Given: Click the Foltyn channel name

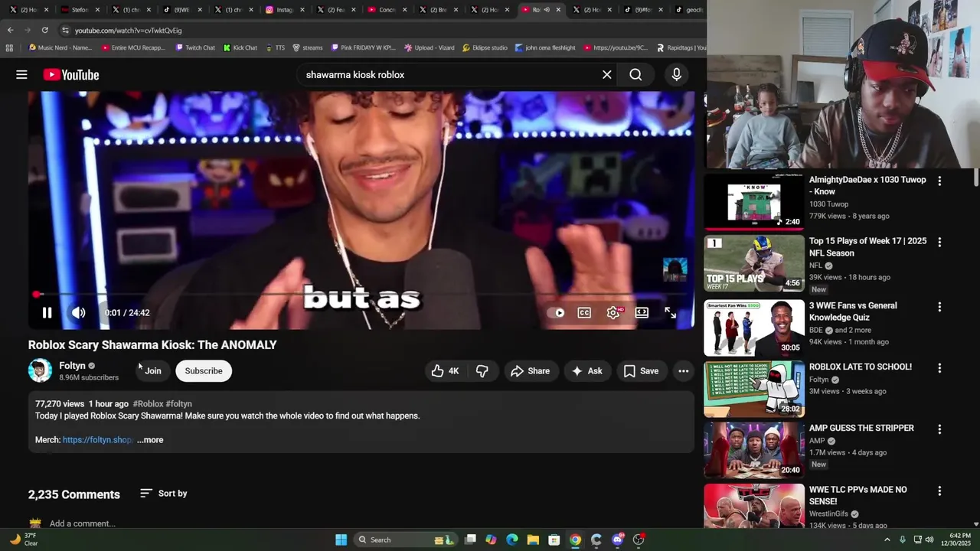Looking at the screenshot, I should pos(72,366).
